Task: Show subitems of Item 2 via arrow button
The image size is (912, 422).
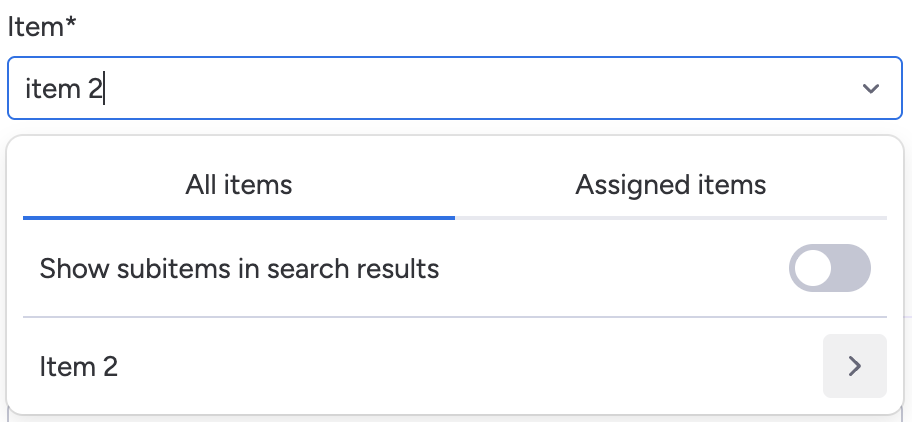Action: point(854,366)
